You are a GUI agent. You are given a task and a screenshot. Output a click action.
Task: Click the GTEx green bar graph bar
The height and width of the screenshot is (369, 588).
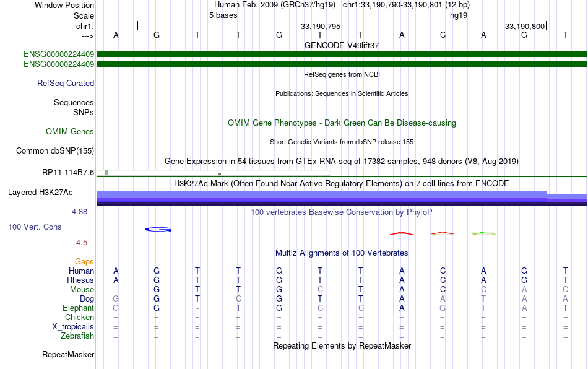click(x=107, y=173)
